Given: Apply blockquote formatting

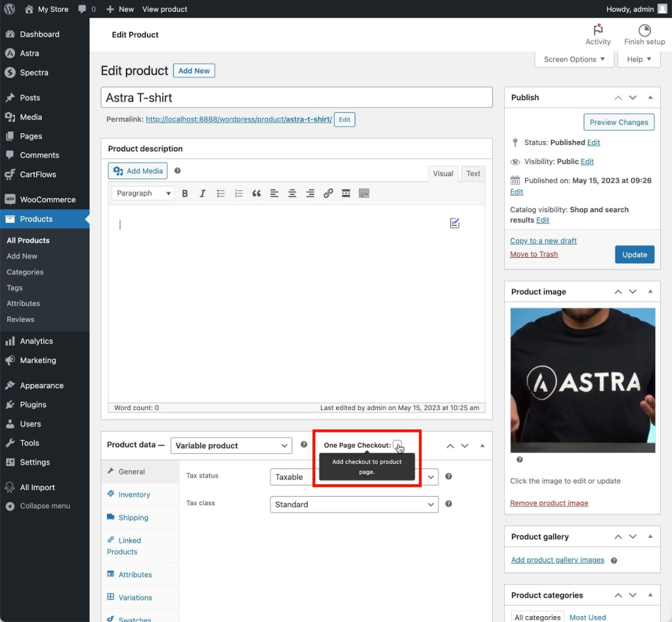Looking at the screenshot, I should pos(257,194).
